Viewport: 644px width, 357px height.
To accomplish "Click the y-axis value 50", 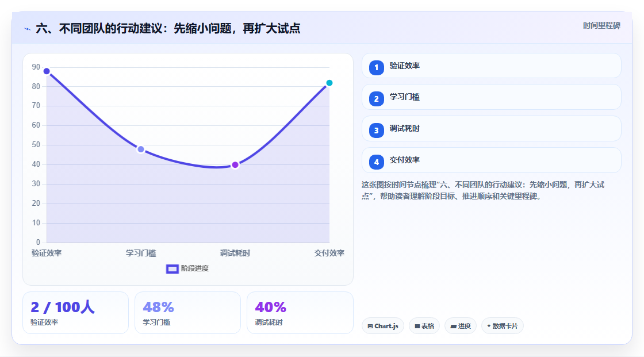I will (36, 145).
